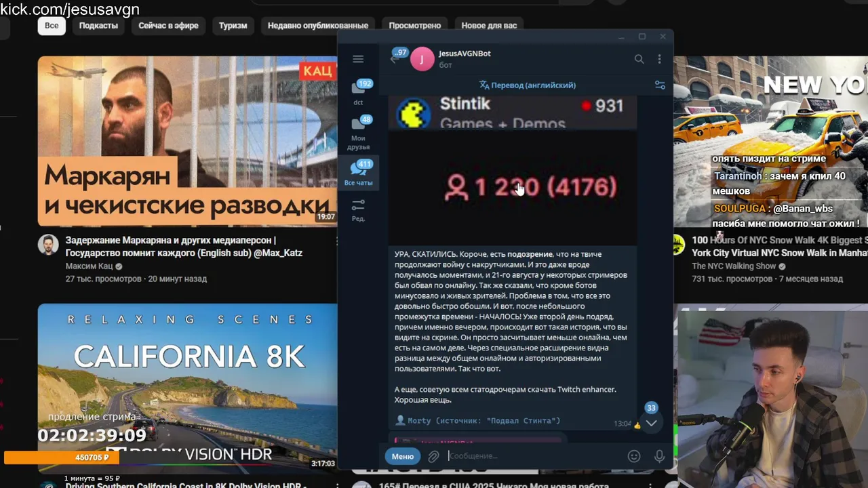Open the California 8K video thumbnail
This screenshot has height=488, width=868.
tap(187, 388)
